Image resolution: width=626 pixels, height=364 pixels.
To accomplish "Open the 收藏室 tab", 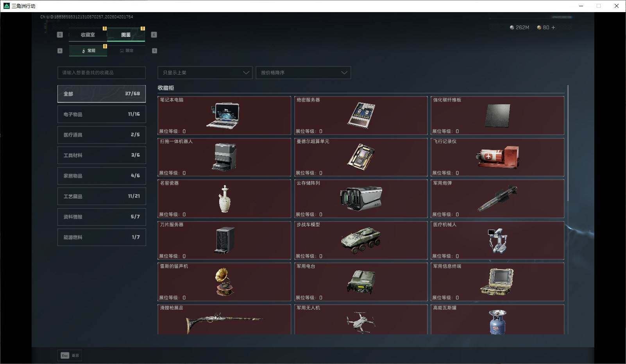I will [88, 35].
